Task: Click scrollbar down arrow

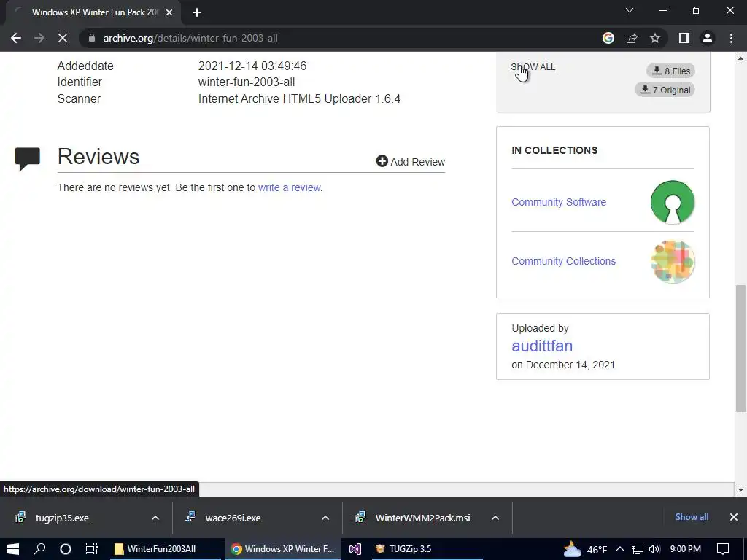Action: (741, 489)
